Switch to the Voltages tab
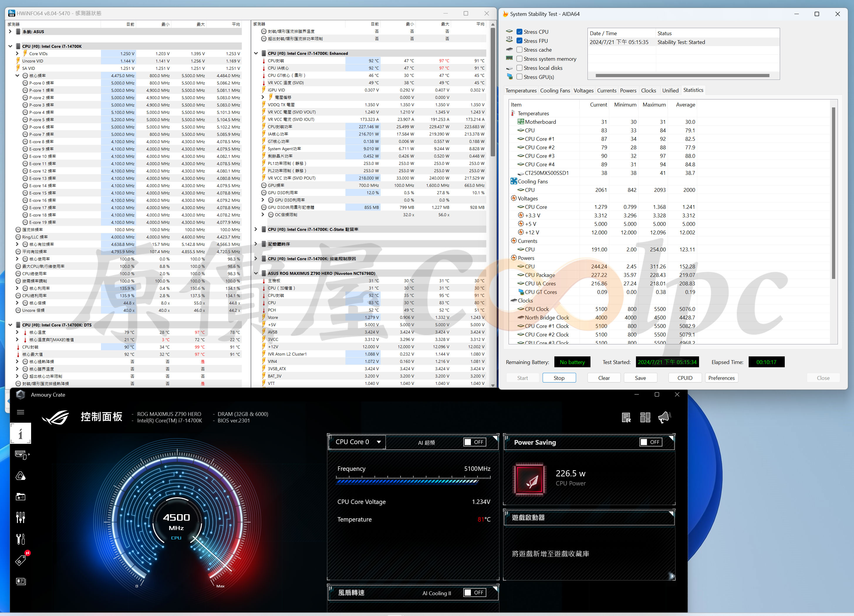This screenshot has height=616, width=854. 583,91
